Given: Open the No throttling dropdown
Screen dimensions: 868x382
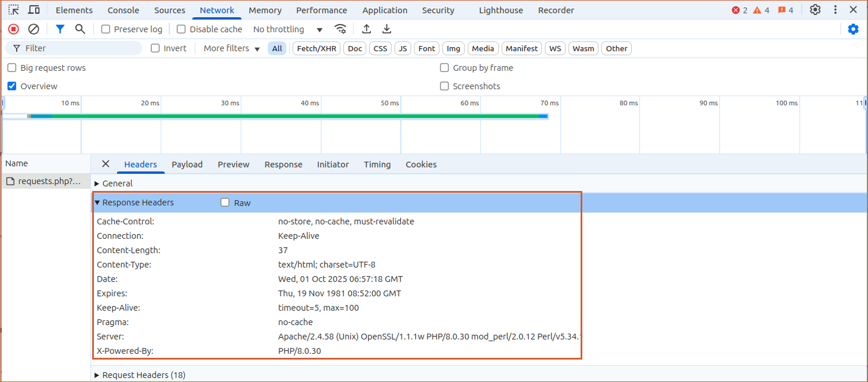Looking at the screenshot, I should click(287, 29).
